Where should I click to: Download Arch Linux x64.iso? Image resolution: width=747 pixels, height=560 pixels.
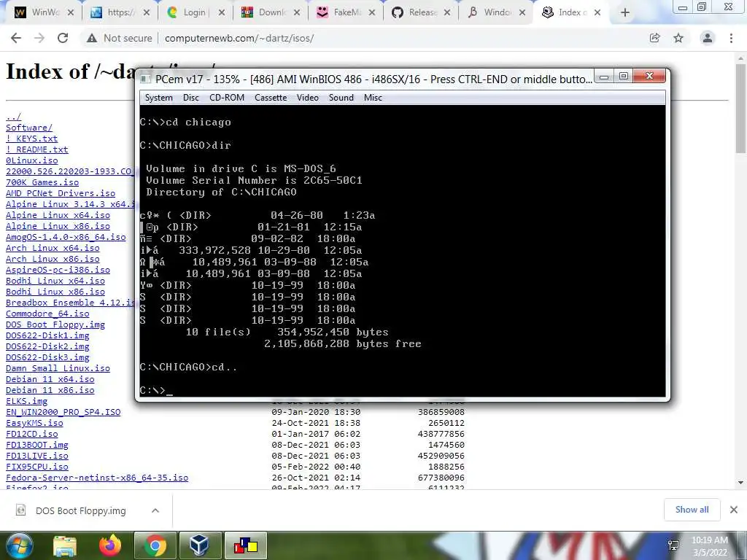53,248
